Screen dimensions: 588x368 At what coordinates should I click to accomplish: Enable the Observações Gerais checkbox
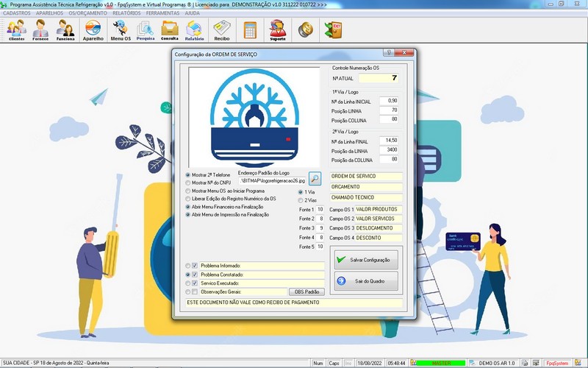coord(195,292)
